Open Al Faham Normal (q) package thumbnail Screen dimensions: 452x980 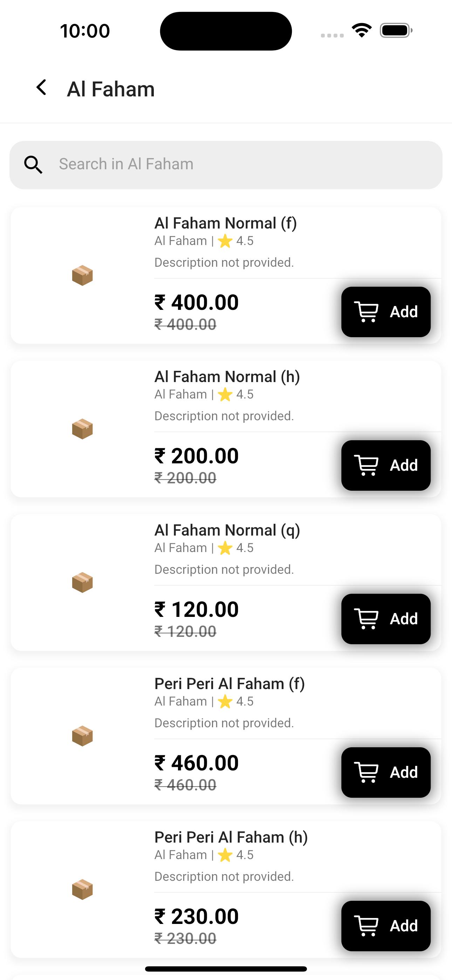pos(83,583)
